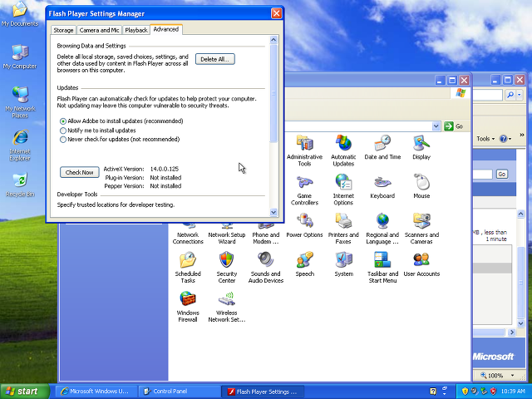Switch to Control Panel taskbar button
This screenshot has width=532, height=399.
click(180, 392)
